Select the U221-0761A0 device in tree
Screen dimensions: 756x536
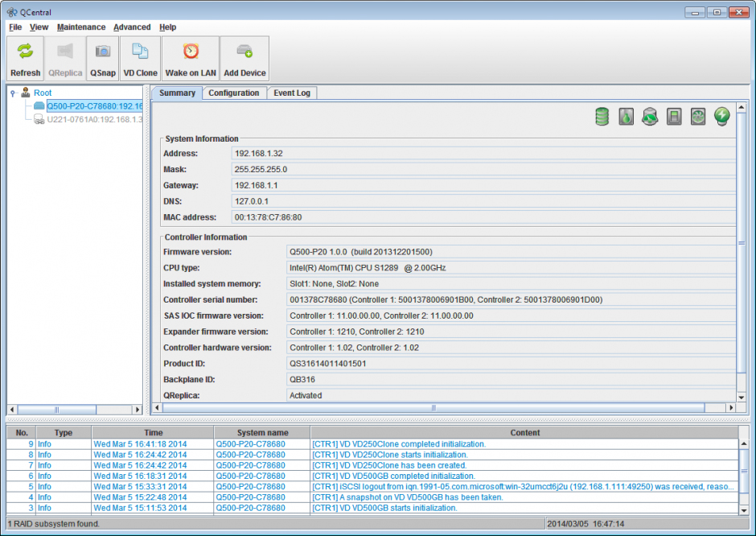[x=95, y=119]
